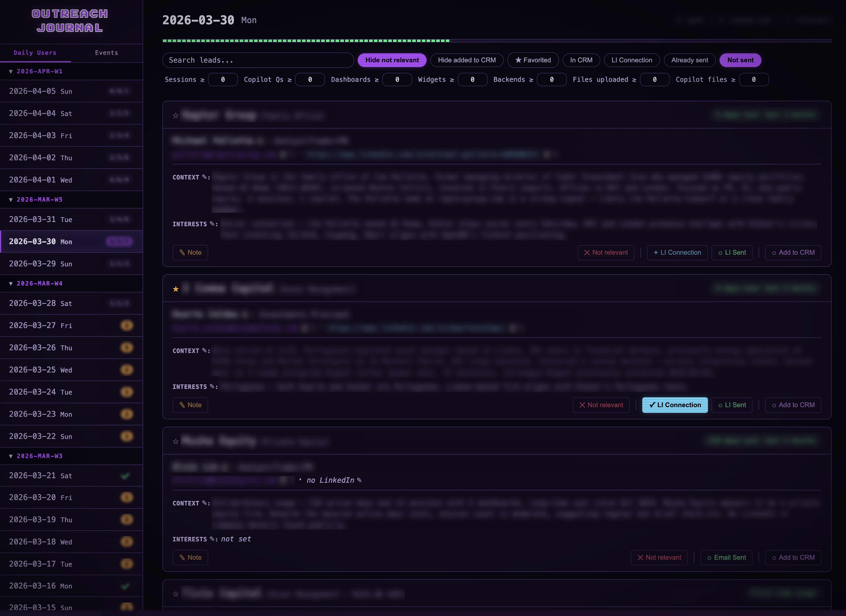Click the Outreach Journal logo
Screen dimensions: 846x616
(x=70, y=21)
